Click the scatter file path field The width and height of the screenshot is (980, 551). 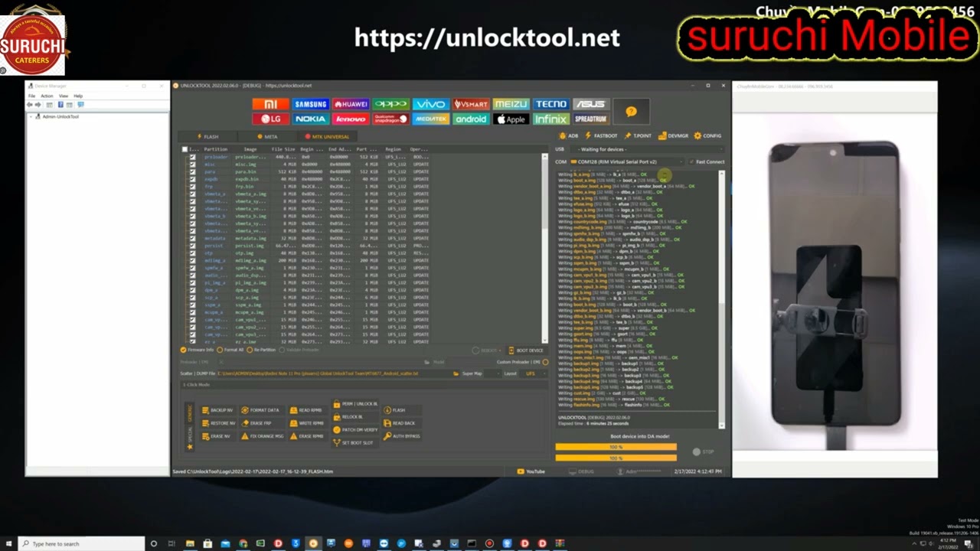click(x=333, y=373)
